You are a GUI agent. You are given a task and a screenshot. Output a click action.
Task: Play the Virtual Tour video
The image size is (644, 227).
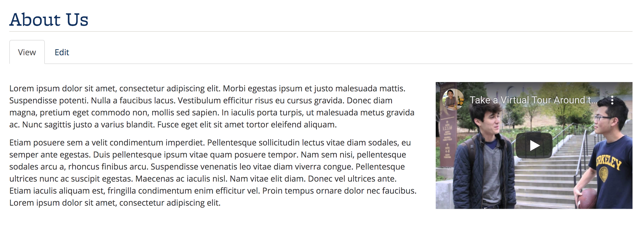click(x=534, y=145)
